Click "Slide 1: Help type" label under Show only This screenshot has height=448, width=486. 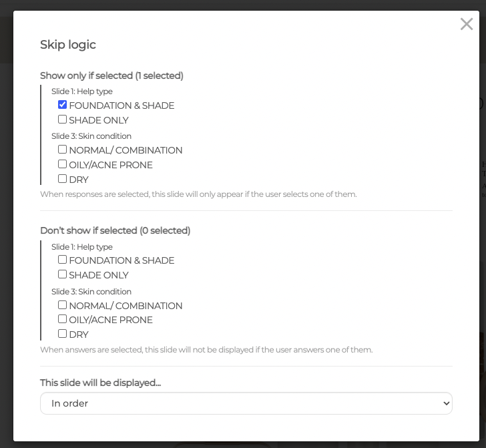click(x=82, y=91)
